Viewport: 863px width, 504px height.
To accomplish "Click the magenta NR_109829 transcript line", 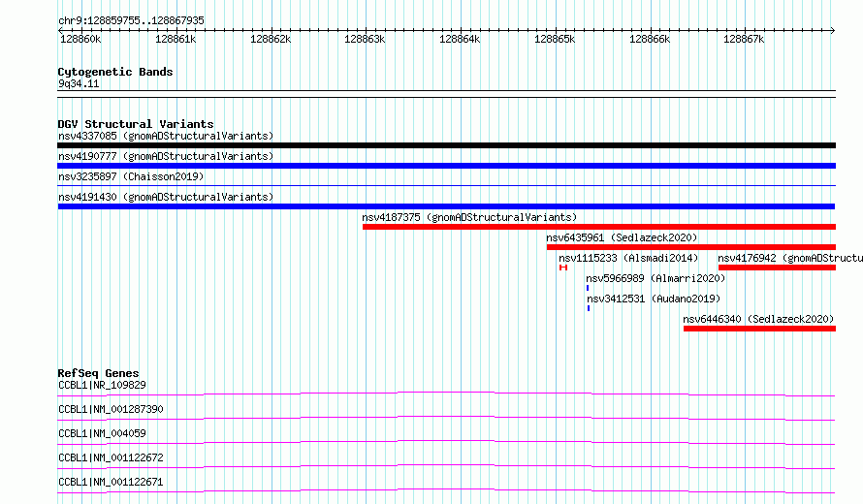I will [446, 394].
